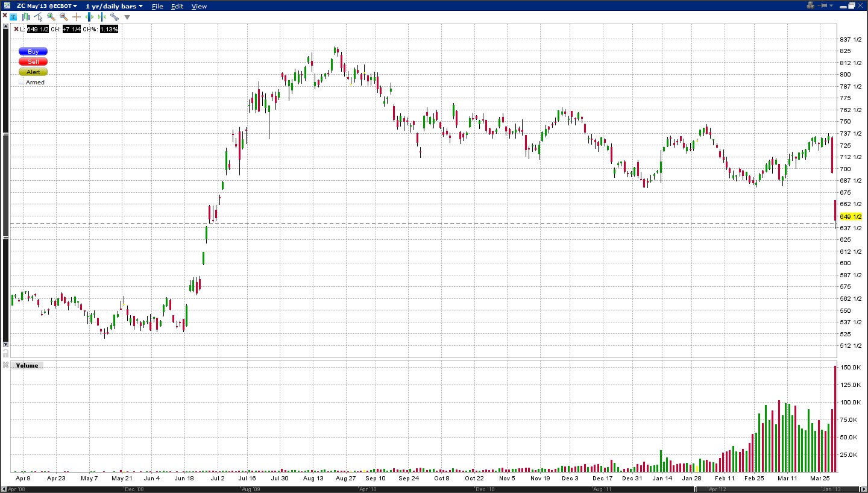Click the compress horizontal spacing icon
868x493 pixels.
101,17
